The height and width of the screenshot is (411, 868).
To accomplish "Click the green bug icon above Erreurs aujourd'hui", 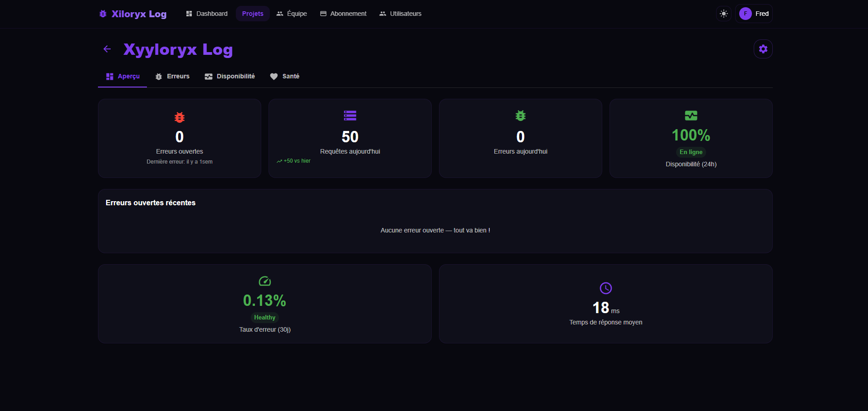I will [521, 116].
